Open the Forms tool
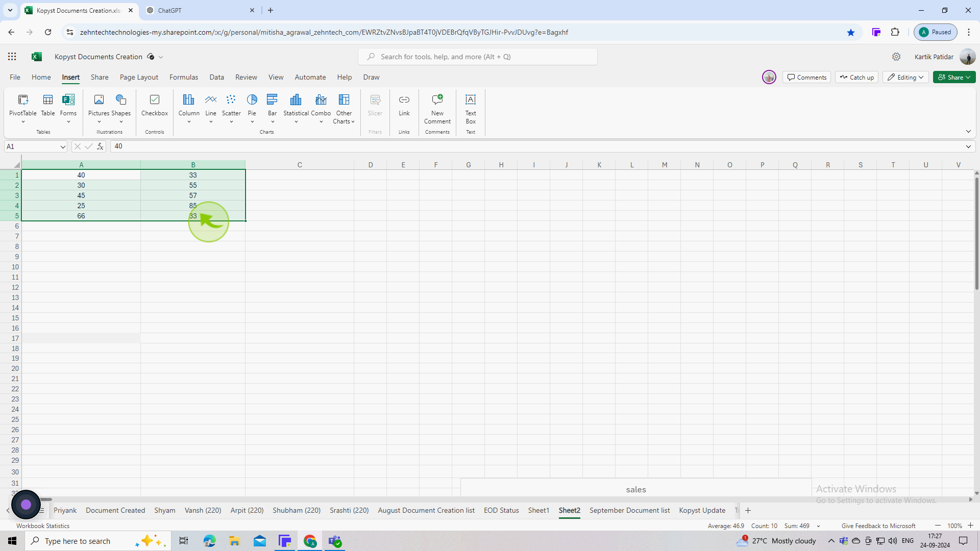This screenshot has height=551, width=980. pyautogui.click(x=68, y=108)
